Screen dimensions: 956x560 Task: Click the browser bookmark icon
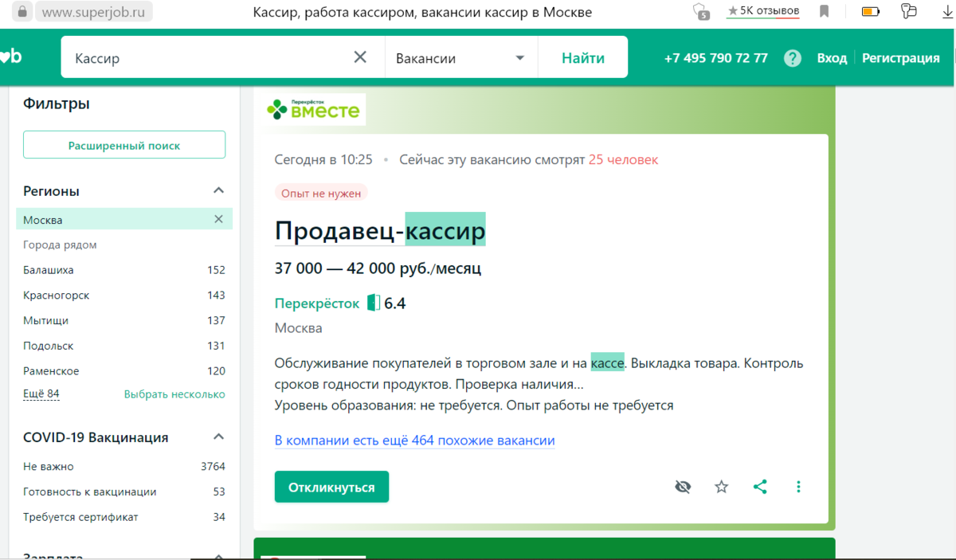(825, 12)
